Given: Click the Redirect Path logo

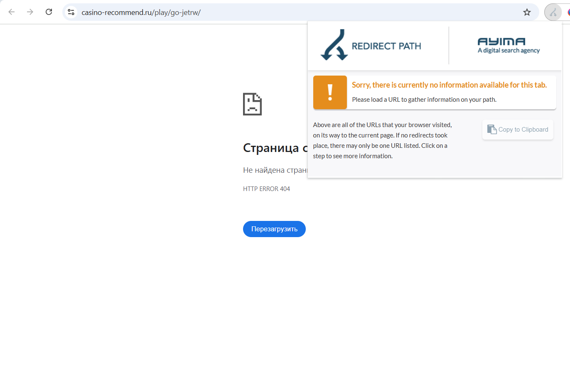Looking at the screenshot, I should tap(371, 45).
